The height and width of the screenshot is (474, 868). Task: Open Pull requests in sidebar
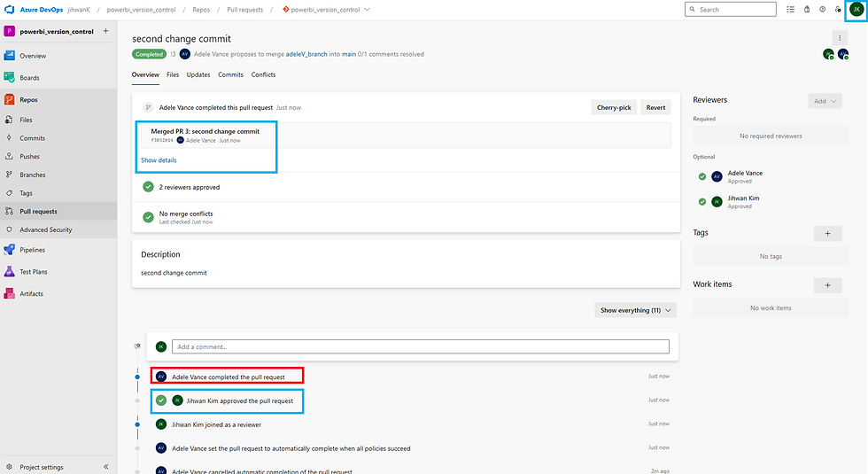[38, 211]
